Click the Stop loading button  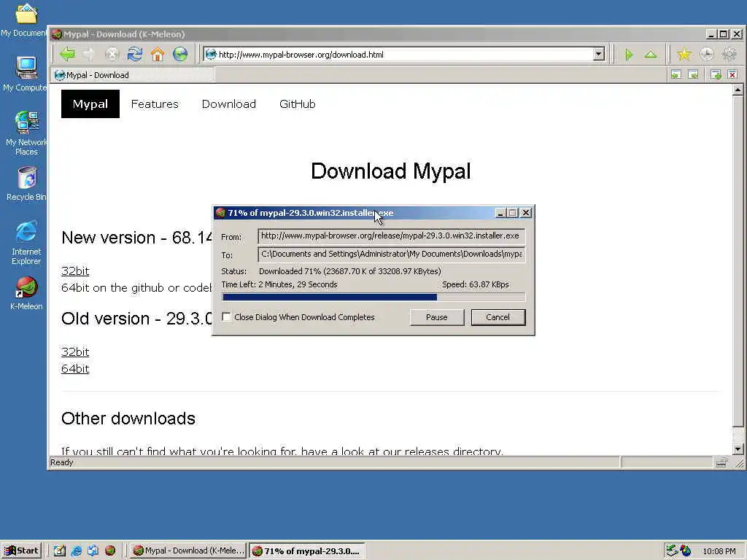click(112, 54)
